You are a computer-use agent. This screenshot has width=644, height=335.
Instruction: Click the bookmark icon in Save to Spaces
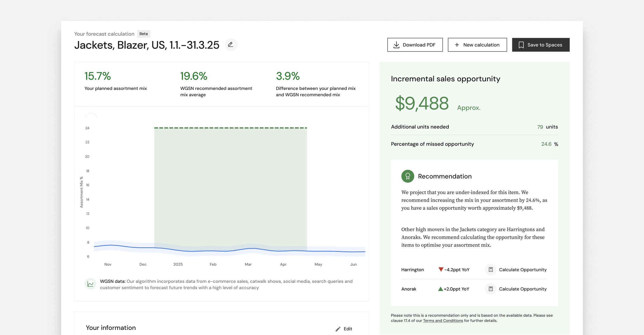[521, 45]
